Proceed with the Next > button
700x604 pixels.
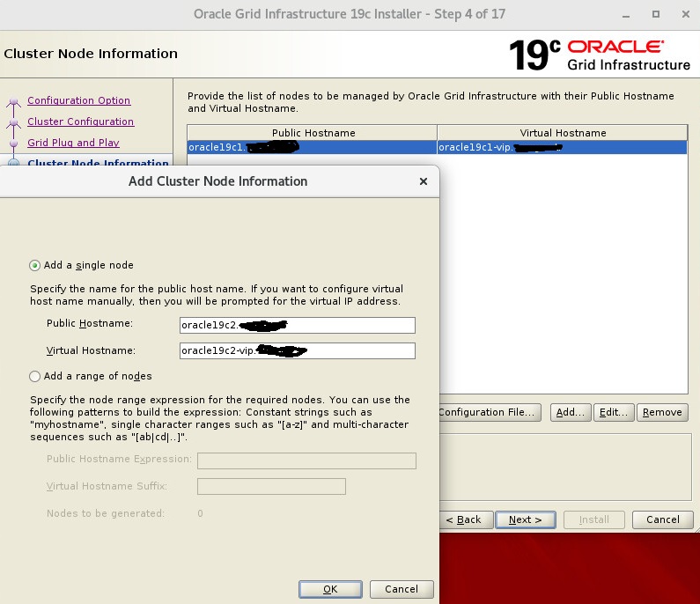click(x=526, y=519)
